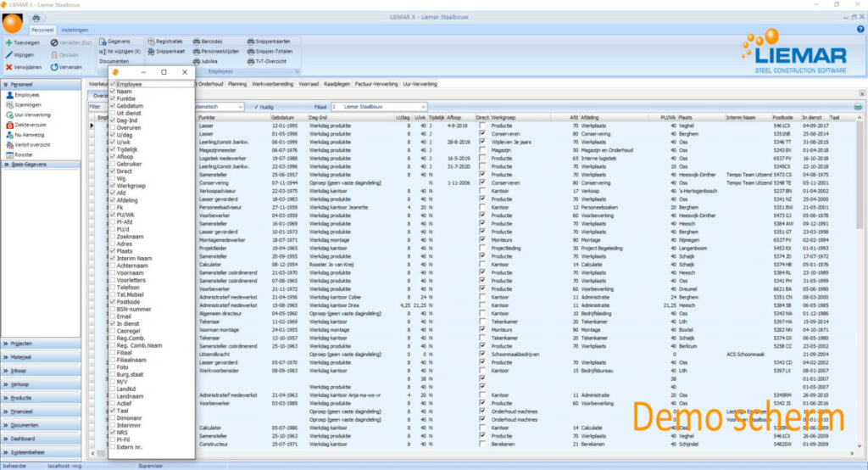Open Scanningen in the sidebar
This screenshot has width=868, height=470.
pyautogui.click(x=23, y=105)
